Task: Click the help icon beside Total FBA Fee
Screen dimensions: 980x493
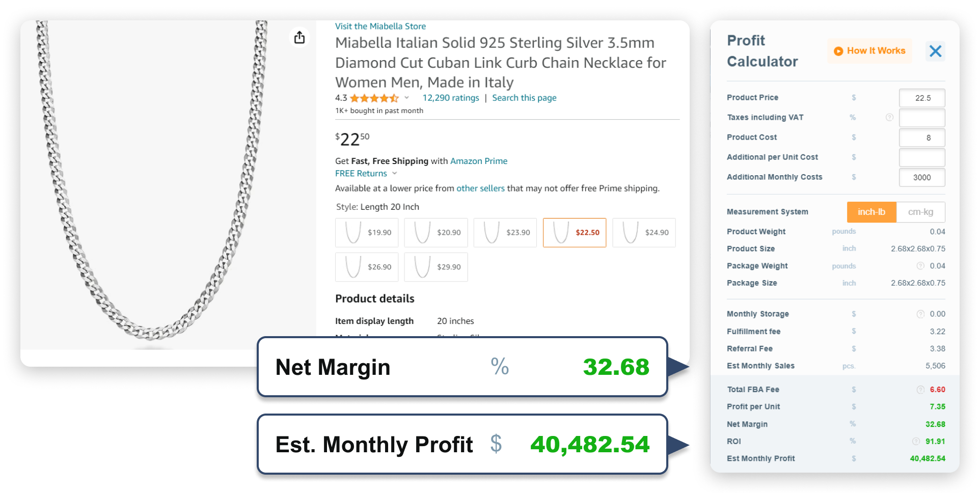Action: pos(920,389)
